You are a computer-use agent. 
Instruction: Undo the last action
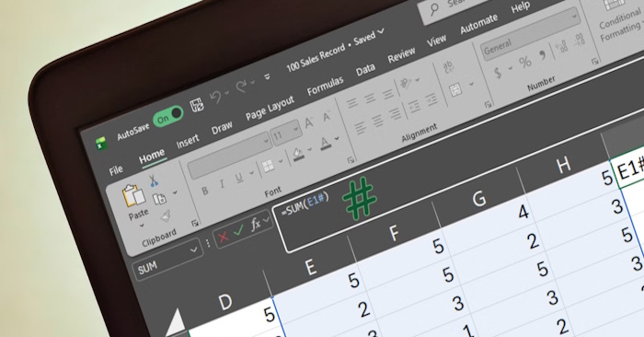coord(215,97)
